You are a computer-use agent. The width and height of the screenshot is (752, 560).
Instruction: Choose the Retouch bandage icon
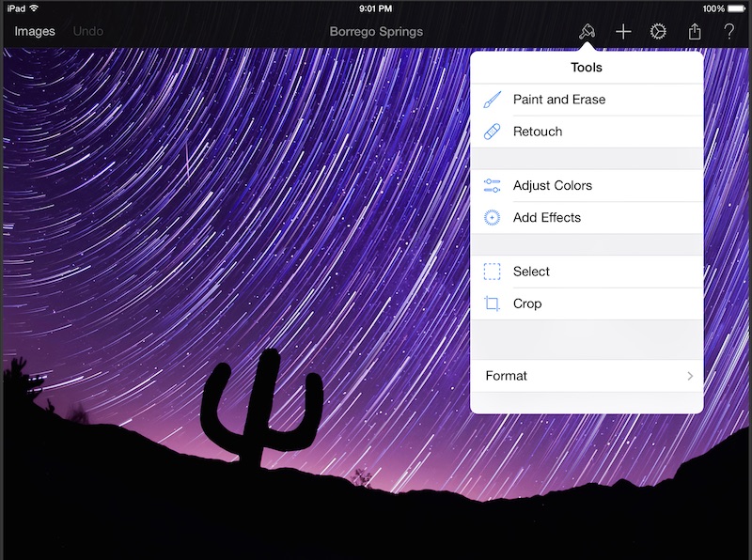tap(493, 132)
